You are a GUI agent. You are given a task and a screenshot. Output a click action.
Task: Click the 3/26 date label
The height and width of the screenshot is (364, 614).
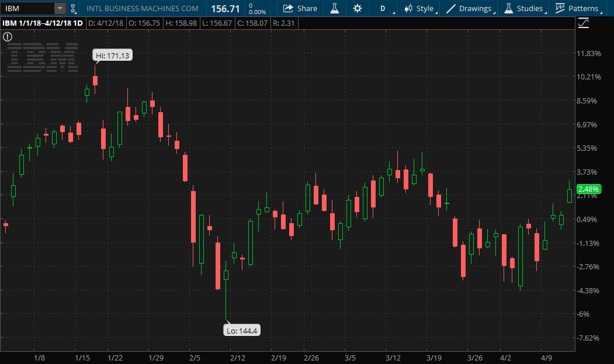click(474, 358)
